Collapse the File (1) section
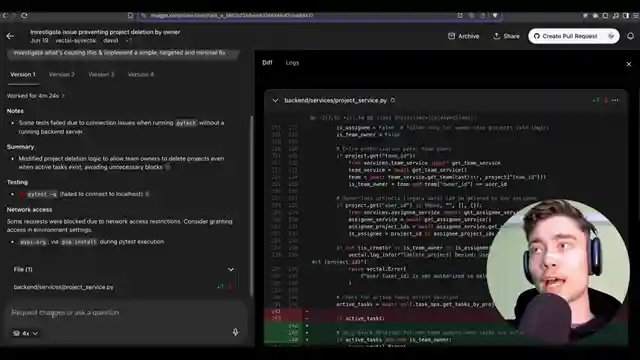Image resolution: width=640 pixels, height=360 pixels. tap(231, 269)
